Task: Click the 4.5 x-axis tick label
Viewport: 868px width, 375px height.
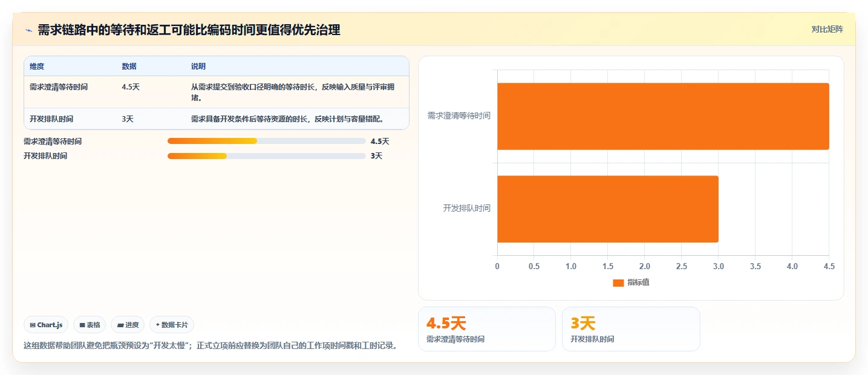Action: (829, 266)
